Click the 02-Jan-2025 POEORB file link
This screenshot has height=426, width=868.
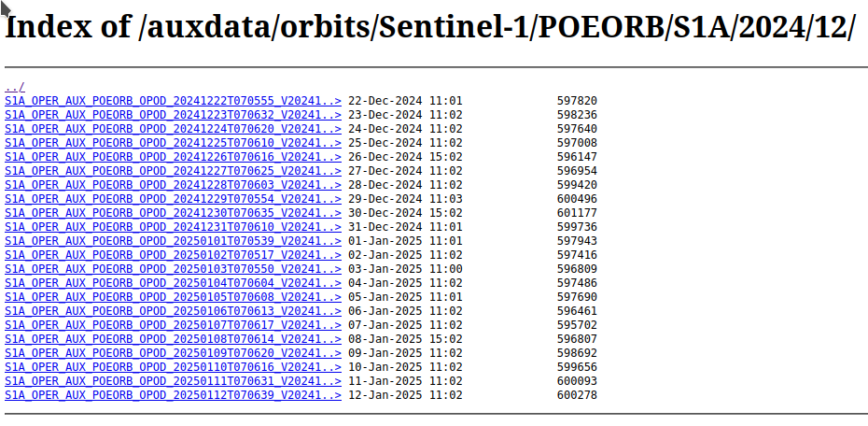[x=173, y=255]
